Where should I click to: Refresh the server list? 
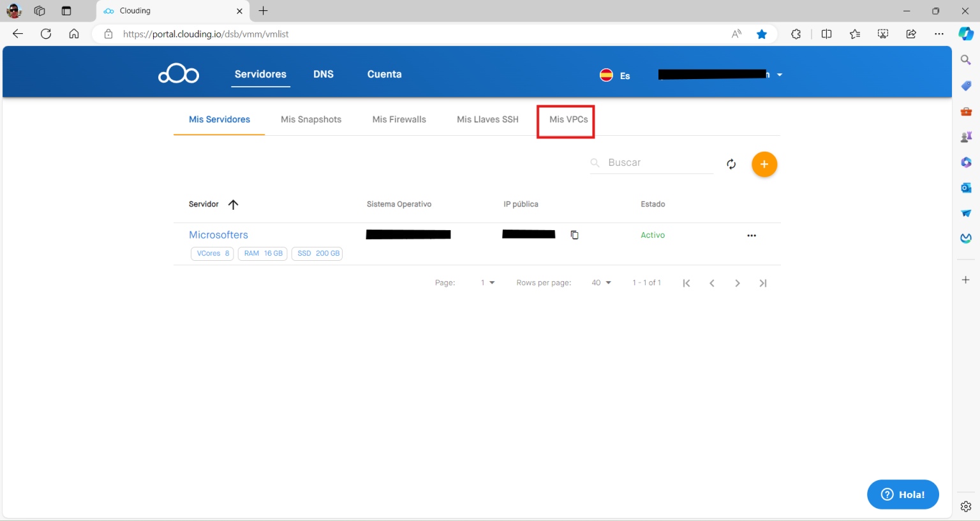tap(731, 164)
